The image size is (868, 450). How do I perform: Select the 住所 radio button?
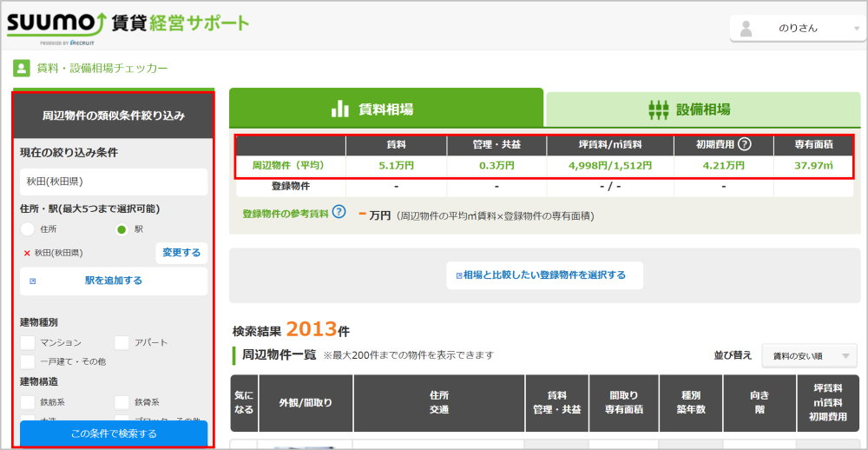click(x=28, y=229)
